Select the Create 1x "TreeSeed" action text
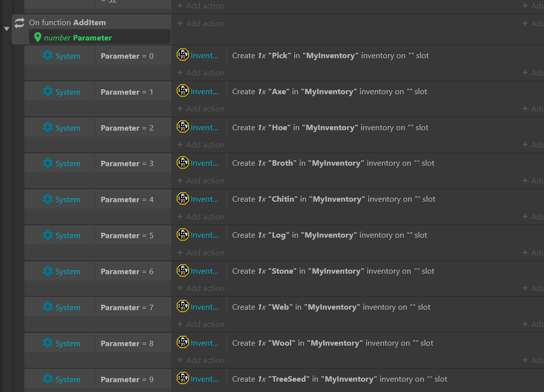This screenshot has height=392, width=544. pyautogui.click(x=340, y=380)
